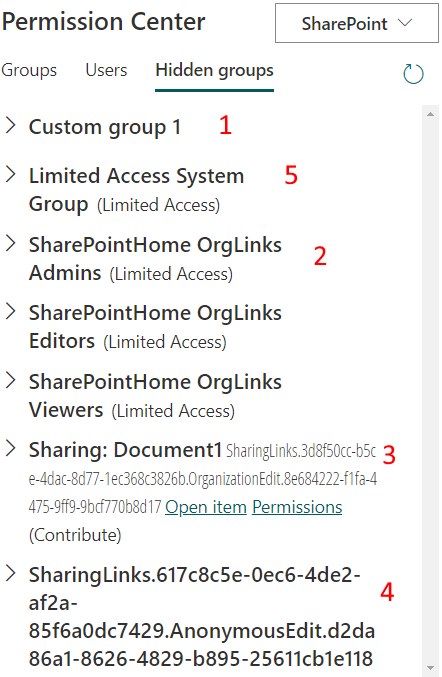Switch to the Users tab

106,70
